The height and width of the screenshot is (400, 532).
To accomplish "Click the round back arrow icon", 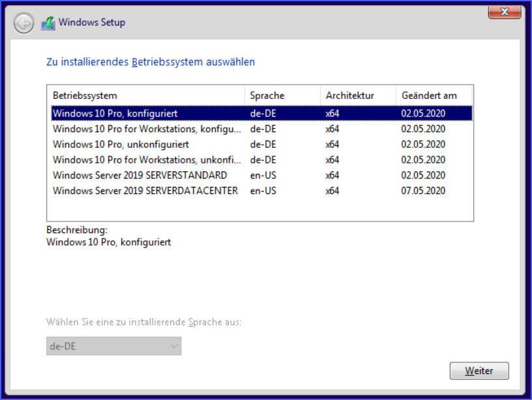I will coord(23,23).
